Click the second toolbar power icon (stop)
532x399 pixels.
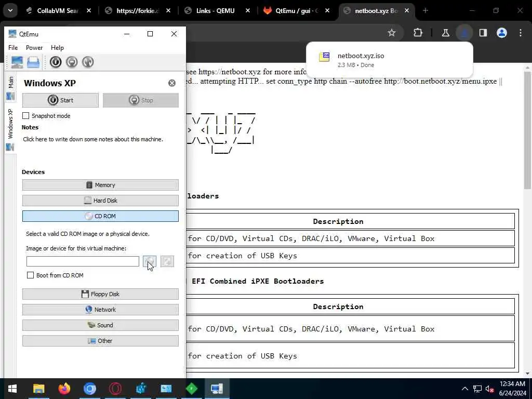72,62
